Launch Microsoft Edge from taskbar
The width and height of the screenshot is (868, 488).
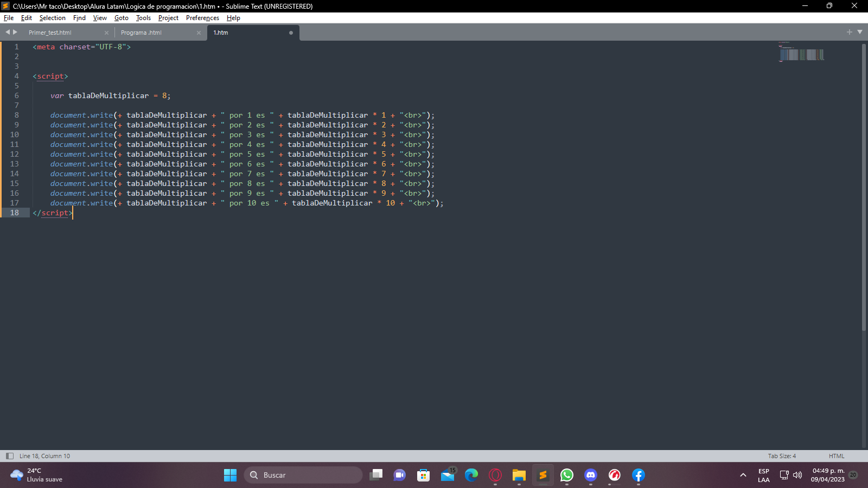tap(471, 475)
